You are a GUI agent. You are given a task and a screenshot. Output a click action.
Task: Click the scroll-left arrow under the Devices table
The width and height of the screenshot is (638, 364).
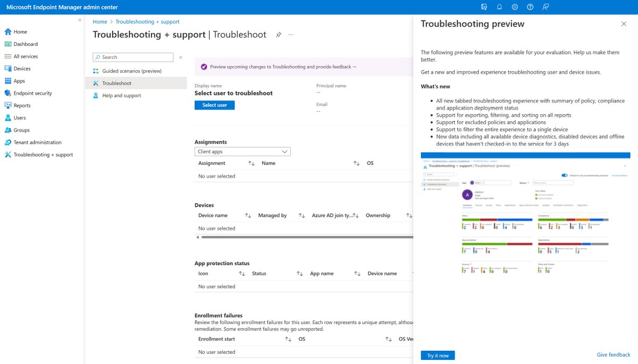pyautogui.click(x=198, y=237)
